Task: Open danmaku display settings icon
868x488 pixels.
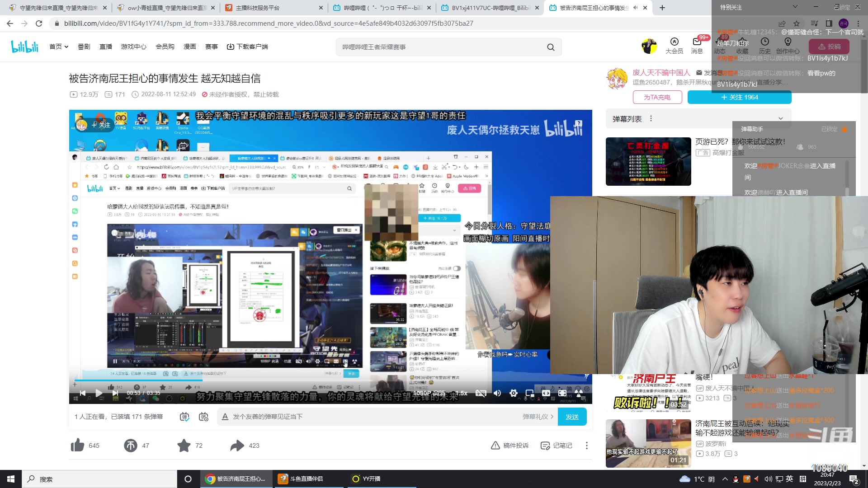Action: tap(204, 417)
